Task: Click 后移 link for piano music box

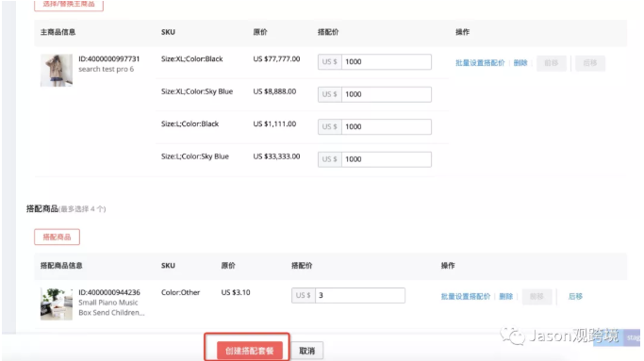Action: pos(575,297)
